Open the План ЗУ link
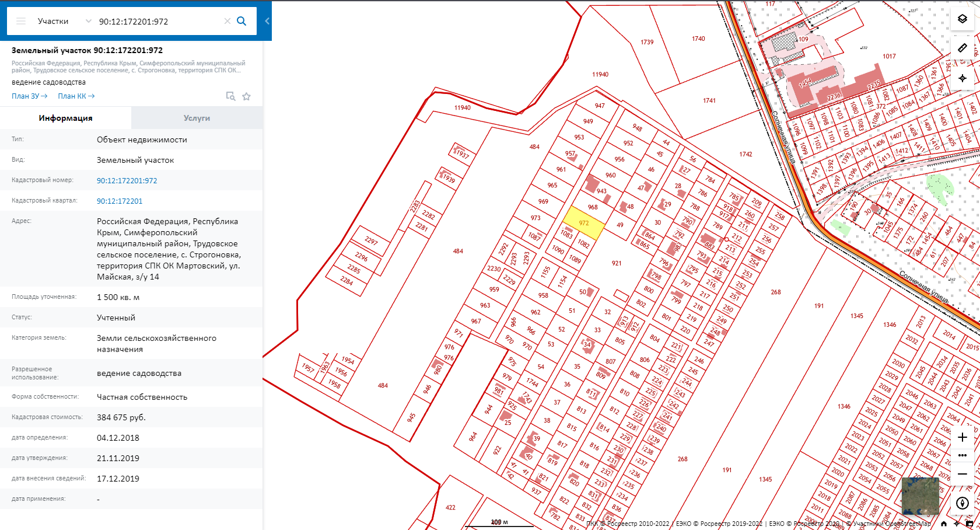 pyautogui.click(x=29, y=96)
